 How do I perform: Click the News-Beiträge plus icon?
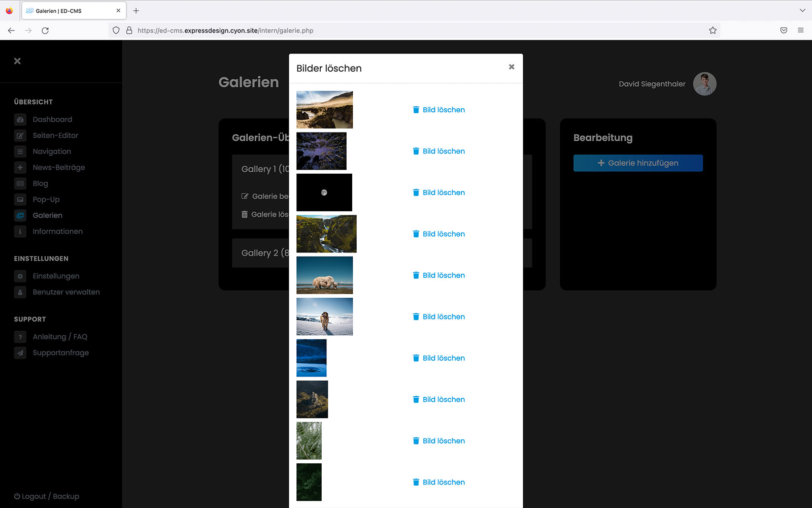coord(20,168)
